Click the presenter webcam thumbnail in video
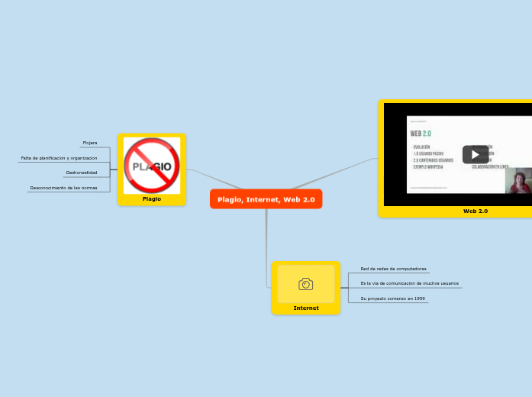The height and width of the screenshot is (397, 532). point(518,182)
